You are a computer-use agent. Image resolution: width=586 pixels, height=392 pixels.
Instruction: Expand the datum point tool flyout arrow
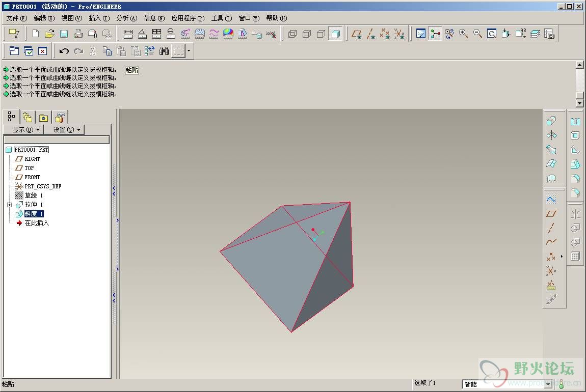click(x=562, y=257)
